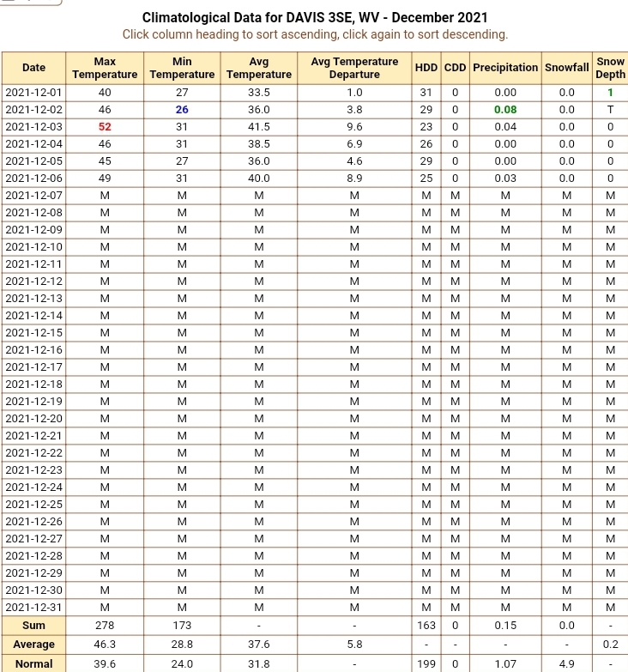
Task: Select the 2021-12-06 date cell
Action: point(33,179)
